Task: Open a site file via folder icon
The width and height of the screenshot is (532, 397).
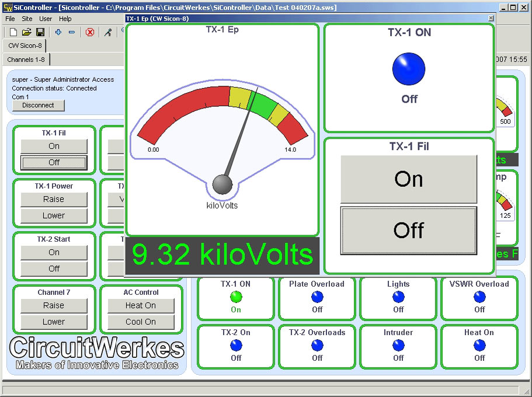Action: coord(27,32)
